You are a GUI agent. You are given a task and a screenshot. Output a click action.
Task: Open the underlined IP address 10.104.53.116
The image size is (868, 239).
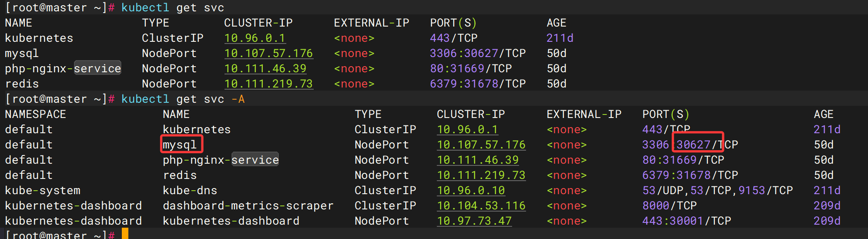coord(481,205)
